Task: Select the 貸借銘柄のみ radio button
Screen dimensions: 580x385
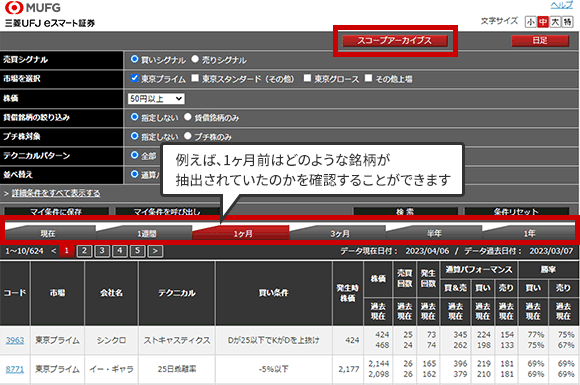Action: point(188,117)
